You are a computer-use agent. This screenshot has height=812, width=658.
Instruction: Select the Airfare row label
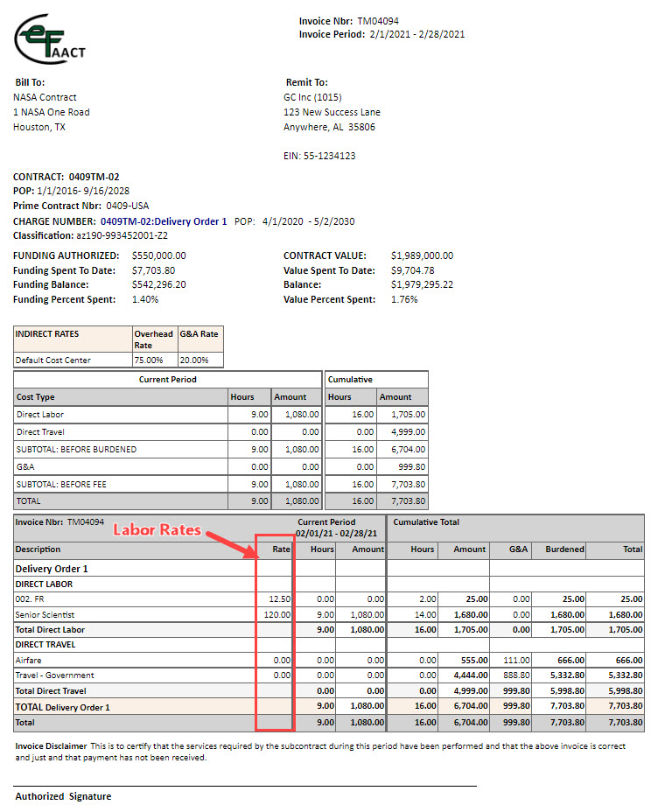30,660
